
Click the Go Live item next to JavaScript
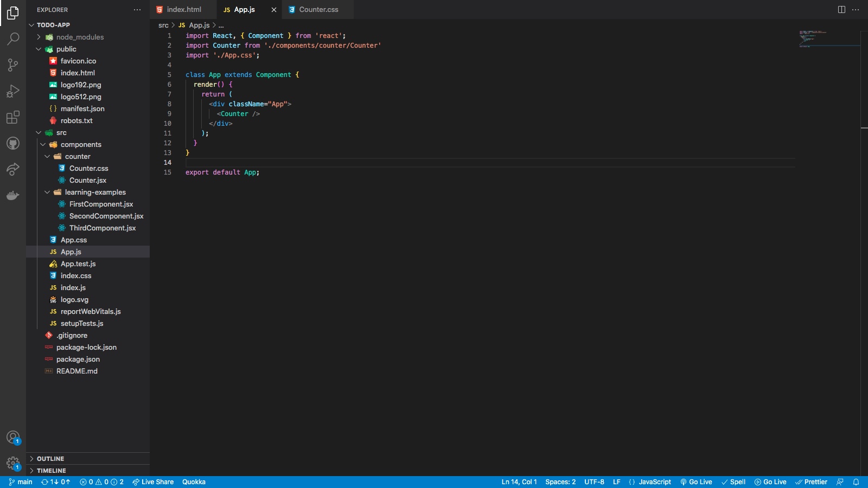pyautogui.click(x=696, y=482)
